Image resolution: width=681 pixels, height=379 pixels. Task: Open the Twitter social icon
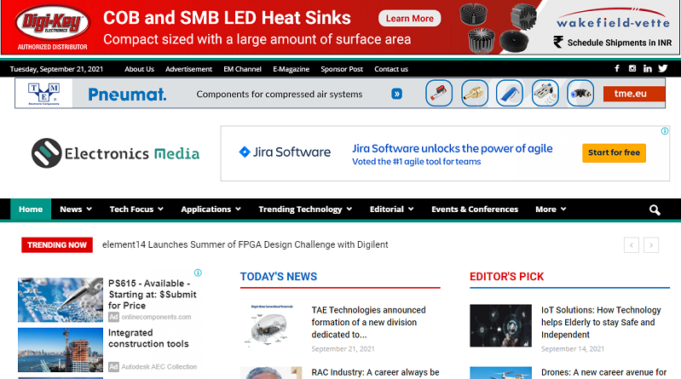663,69
